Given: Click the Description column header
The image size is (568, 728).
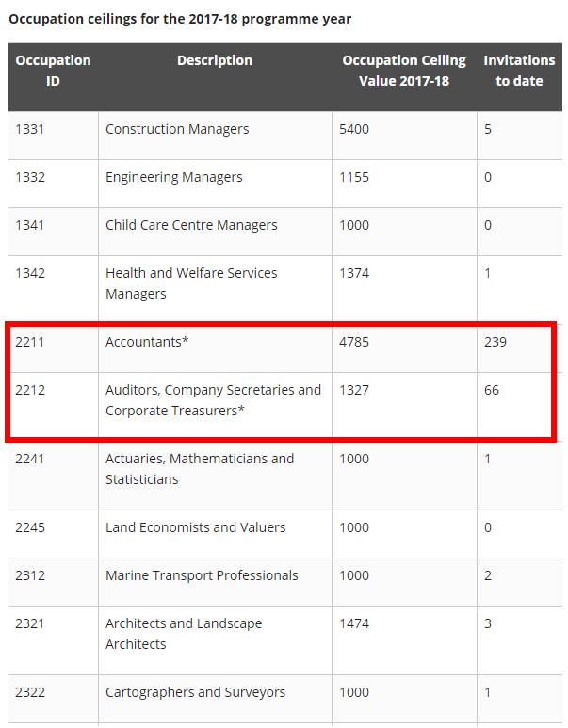Looking at the screenshot, I should click(x=215, y=60).
